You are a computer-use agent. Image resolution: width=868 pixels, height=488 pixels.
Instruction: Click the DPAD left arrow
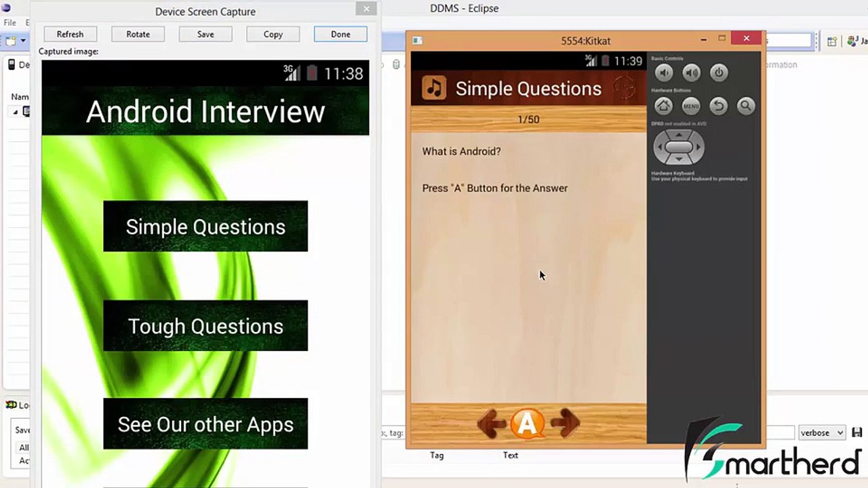pyautogui.click(x=660, y=147)
